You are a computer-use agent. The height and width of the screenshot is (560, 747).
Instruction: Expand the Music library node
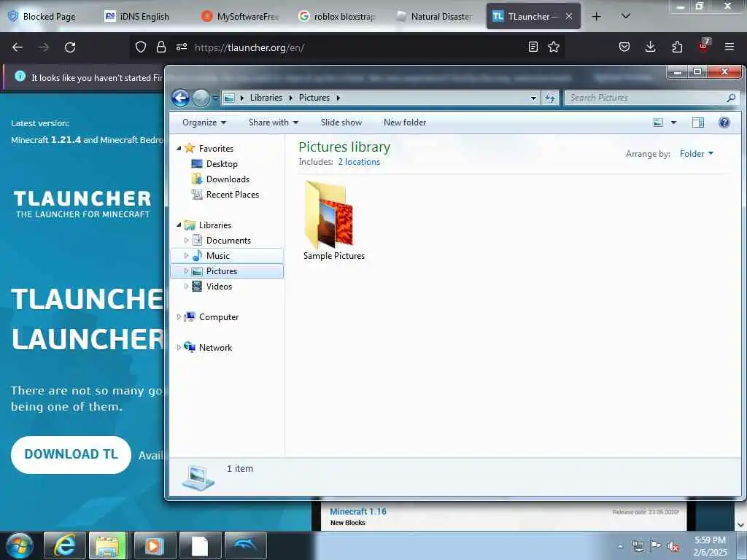(186, 256)
